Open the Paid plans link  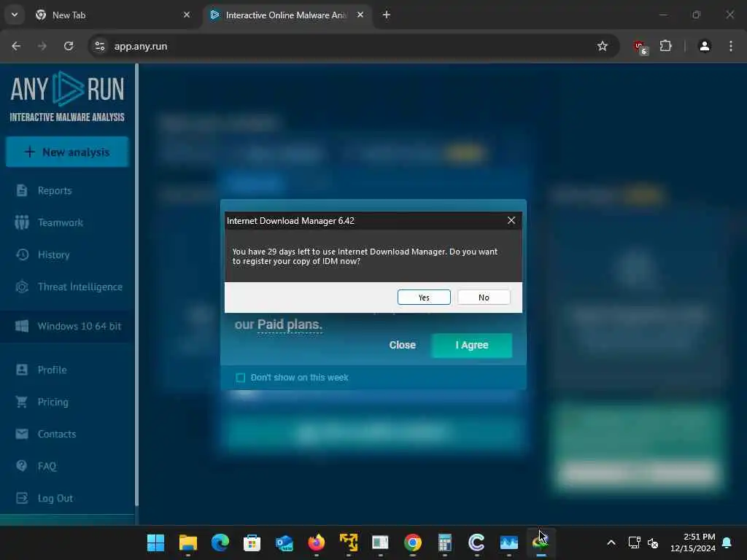pyautogui.click(x=290, y=324)
